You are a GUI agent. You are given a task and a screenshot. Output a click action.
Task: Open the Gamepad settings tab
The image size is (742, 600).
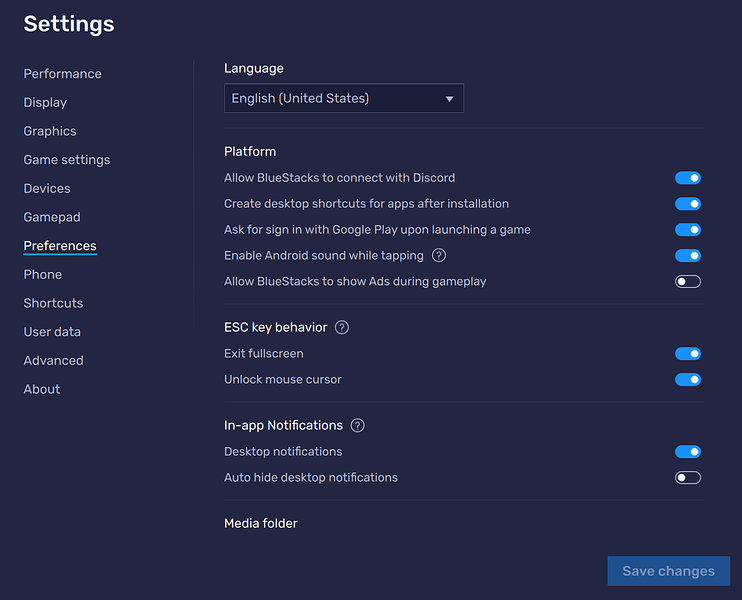[x=52, y=217]
